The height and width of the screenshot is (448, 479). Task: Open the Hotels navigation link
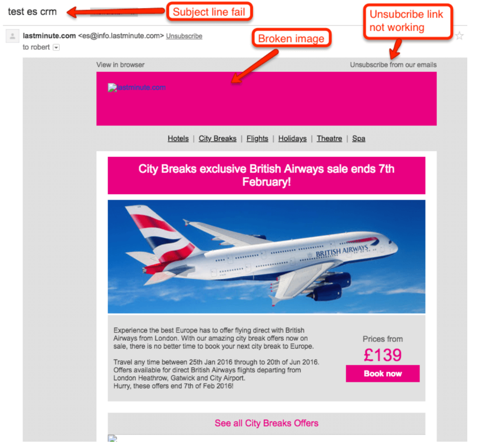click(178, 138)
